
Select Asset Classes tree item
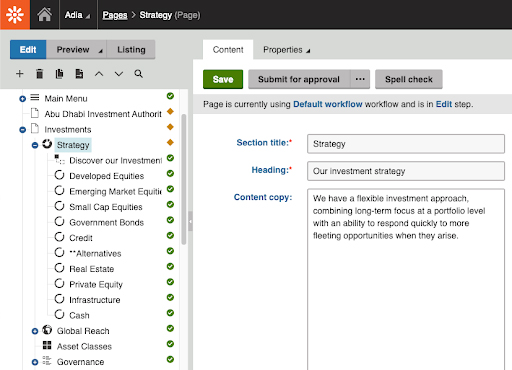84,346
